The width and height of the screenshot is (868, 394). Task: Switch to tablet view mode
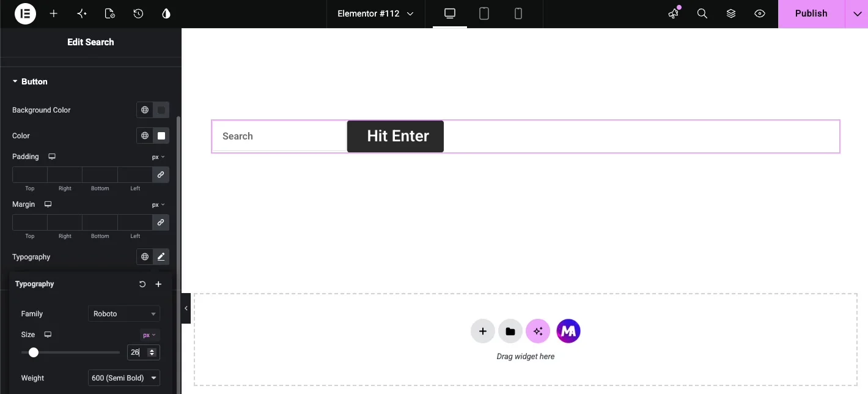pos(484,13)
